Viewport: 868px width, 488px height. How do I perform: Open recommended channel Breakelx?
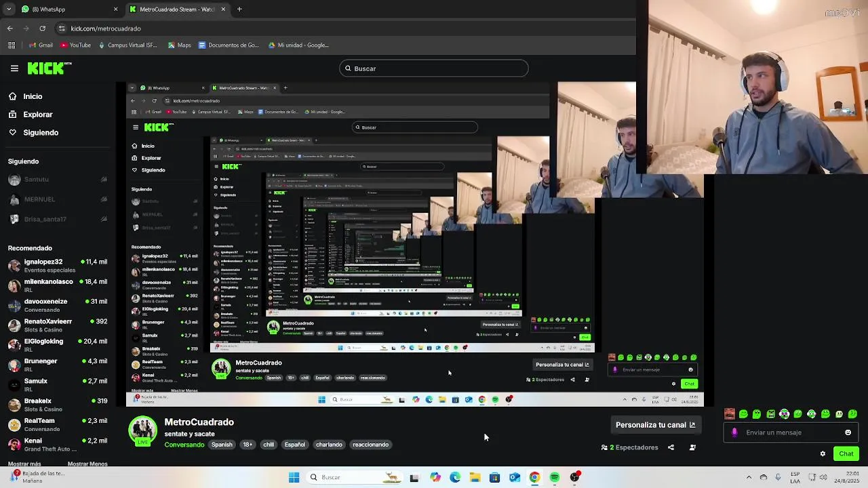[58, 405]
